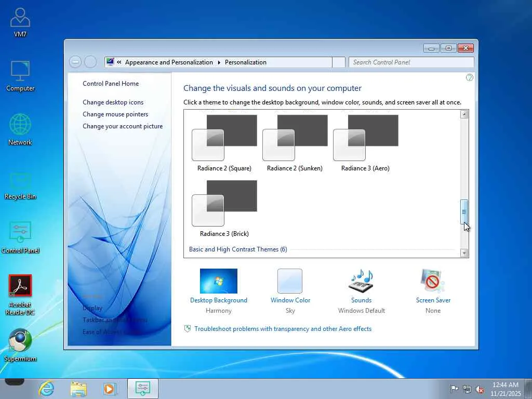This screenshot has width=532, height=399.
Task: Open Control Panel Home link
Action: (x=111, y=84)
